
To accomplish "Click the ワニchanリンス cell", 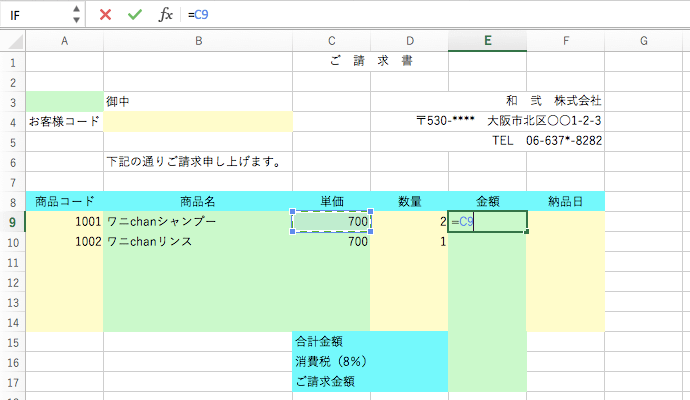I will (198, 242).
